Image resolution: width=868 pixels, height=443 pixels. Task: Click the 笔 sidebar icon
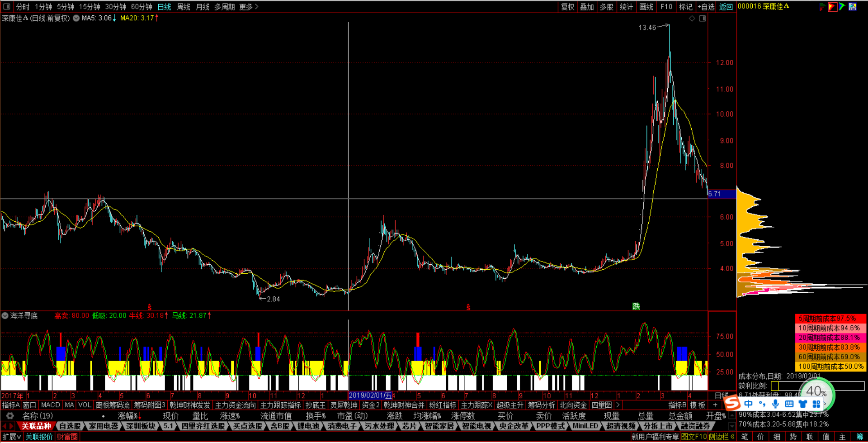click(744, 437)
